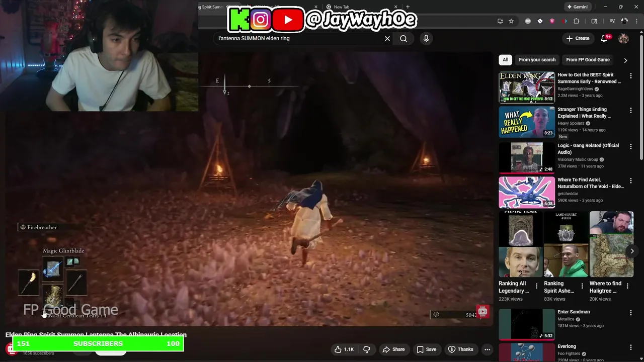Open the ABP Adblock extension icon
This screenshot has height=362, width=644.
point(528,21)
